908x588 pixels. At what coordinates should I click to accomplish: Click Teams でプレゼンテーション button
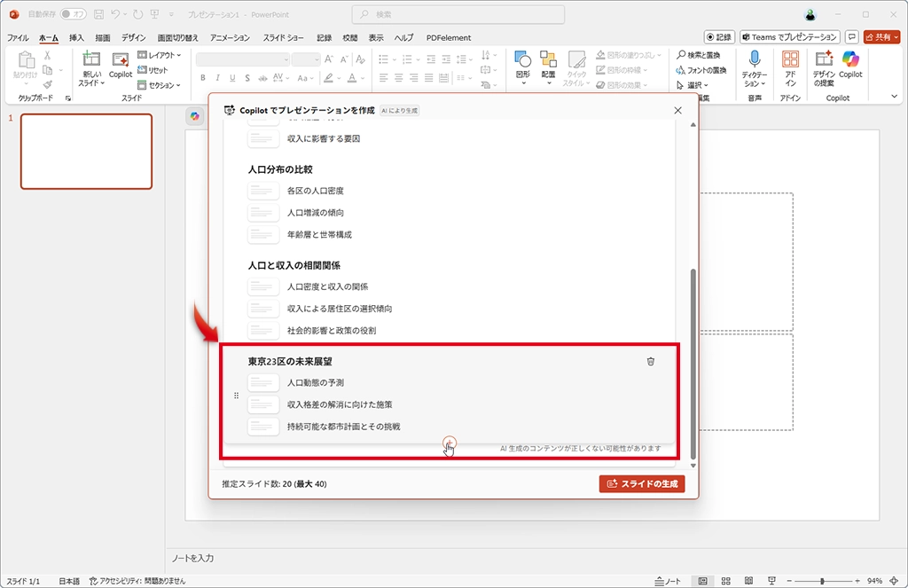pyautogui.click(x=790, y=37)
